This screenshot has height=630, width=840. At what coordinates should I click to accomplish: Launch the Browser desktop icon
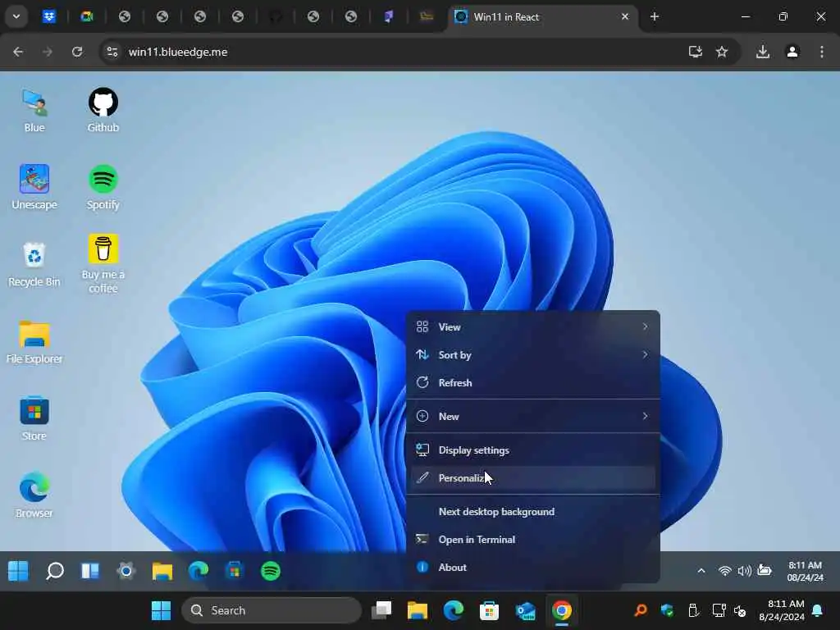[34, 496]
